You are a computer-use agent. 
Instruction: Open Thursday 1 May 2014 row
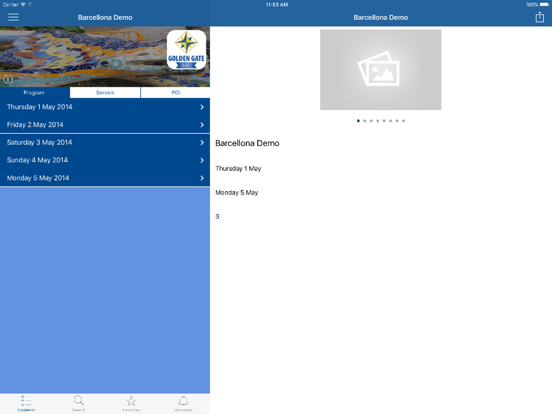105,107
